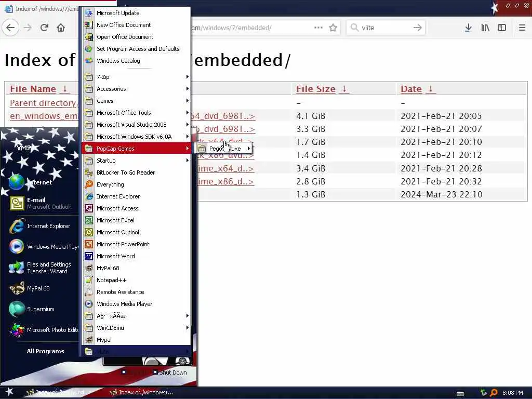Toggle the browser sidebar view
The width and height of the screenshot is (532, 399).
[x=502, y=28]
